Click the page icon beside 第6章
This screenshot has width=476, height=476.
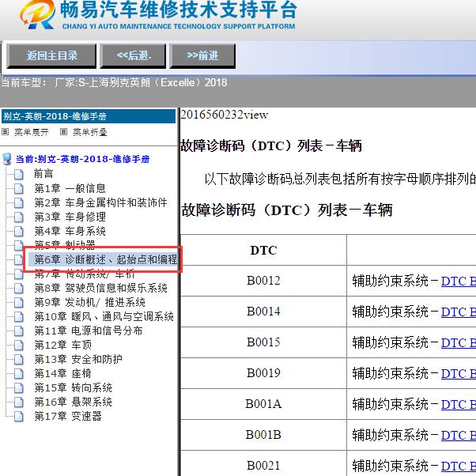[19, 260]
